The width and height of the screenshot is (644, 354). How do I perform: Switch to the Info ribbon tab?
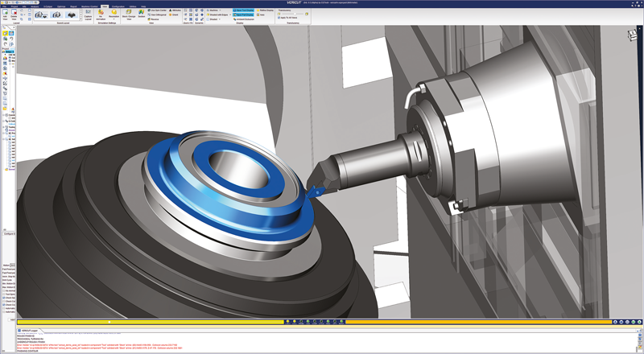coord(24,6)
